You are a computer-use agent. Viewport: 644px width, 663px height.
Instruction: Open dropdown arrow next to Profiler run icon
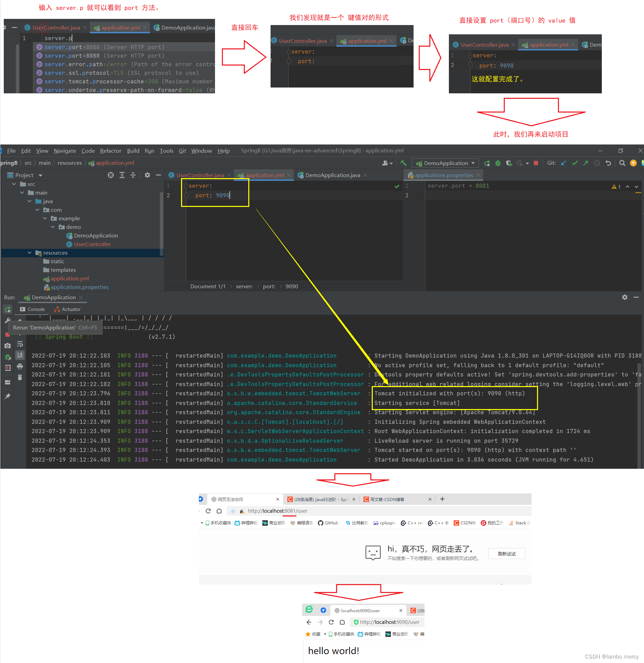pyautogui.click(x=527, y=164)
